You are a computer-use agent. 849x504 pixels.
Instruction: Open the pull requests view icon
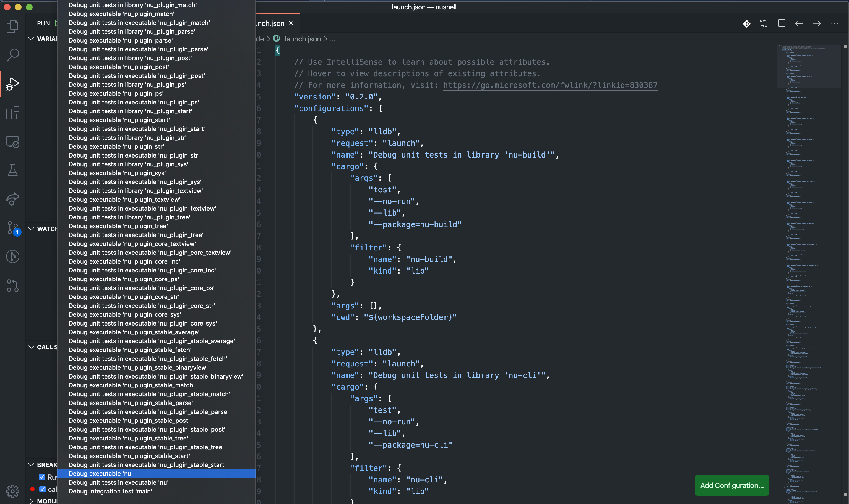pos(12,285)
